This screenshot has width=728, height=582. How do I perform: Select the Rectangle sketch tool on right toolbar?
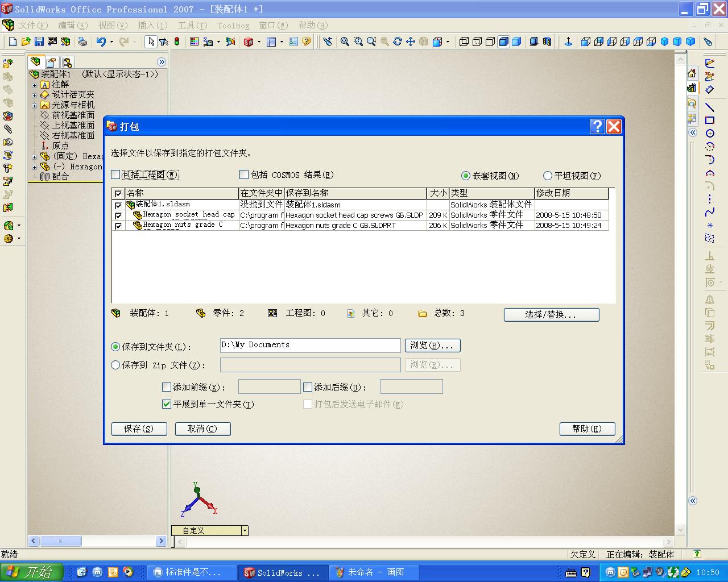pos(710,120)
